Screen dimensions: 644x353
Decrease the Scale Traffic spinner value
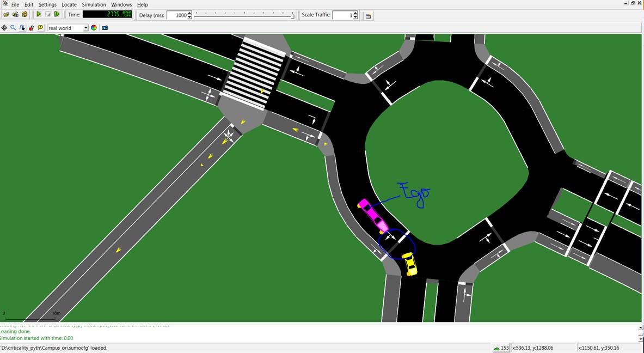pos(355,17)
